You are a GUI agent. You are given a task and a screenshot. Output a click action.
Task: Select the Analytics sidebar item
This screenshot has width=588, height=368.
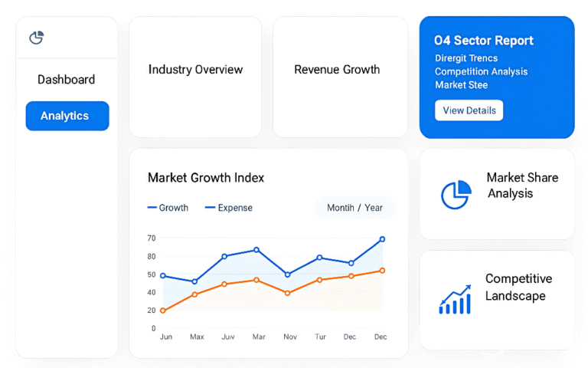(x=67, y=116)
